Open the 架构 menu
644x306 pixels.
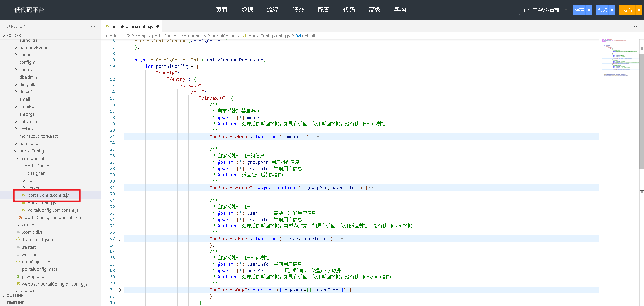point(400,10)
